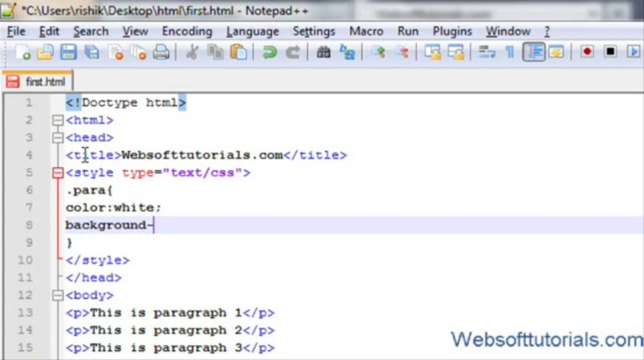Screen dimensions: 644x360
Task: Open the Edit menu
Action: 49,31
